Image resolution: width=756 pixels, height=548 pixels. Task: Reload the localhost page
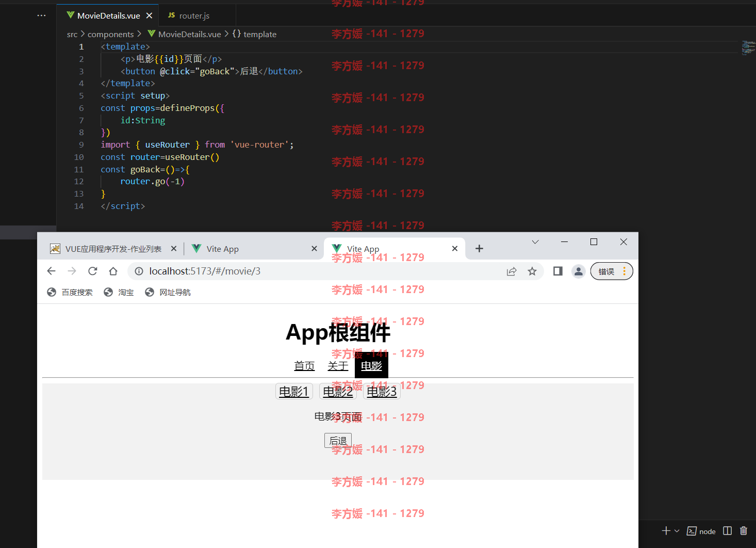point(92,271)
